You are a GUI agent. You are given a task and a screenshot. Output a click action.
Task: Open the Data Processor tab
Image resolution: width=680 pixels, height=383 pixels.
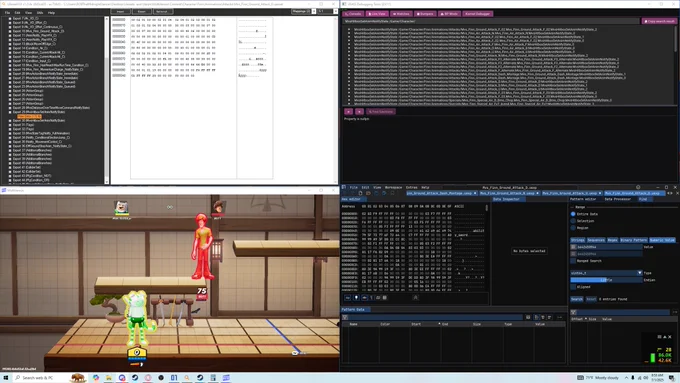[618, 199]
